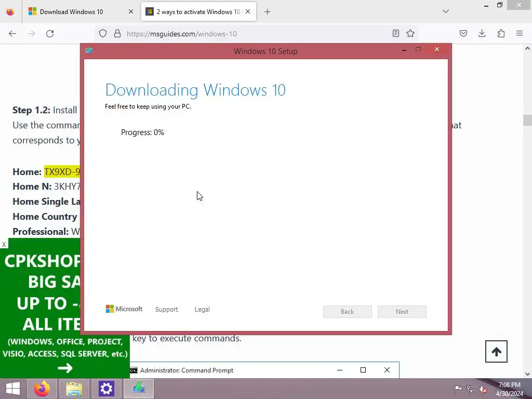Open tracking protection shield icon
Screen dimensions: 532x399
103,33
